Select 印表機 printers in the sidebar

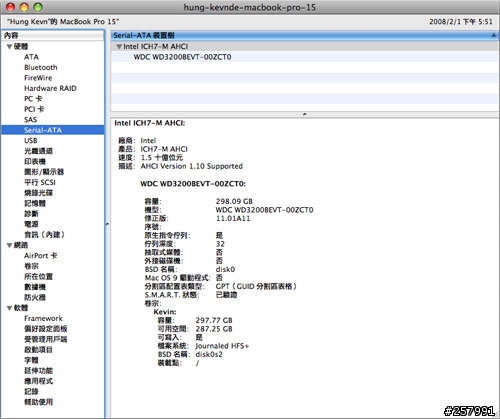[x=35, y=161]
